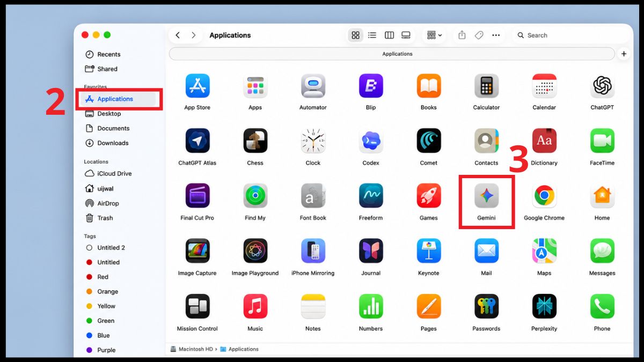This screenshot has width=644, height=362.
Task: Click Applications in the path bar
Action: [x=239, y=349]
